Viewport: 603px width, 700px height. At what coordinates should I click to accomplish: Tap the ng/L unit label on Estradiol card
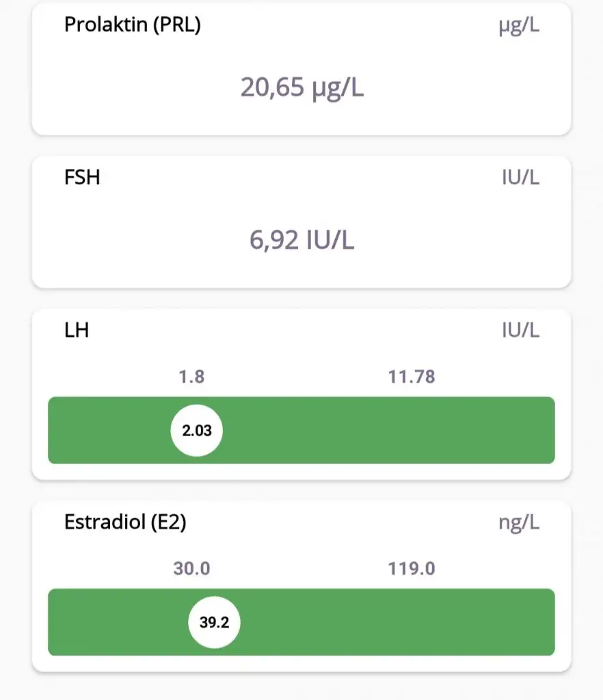click(519, 524)
